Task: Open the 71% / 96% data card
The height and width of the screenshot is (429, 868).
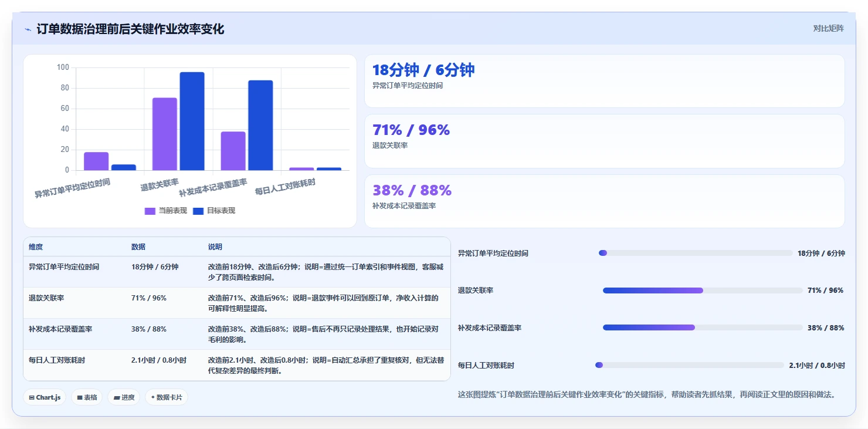Action: (x=605, y=141)
